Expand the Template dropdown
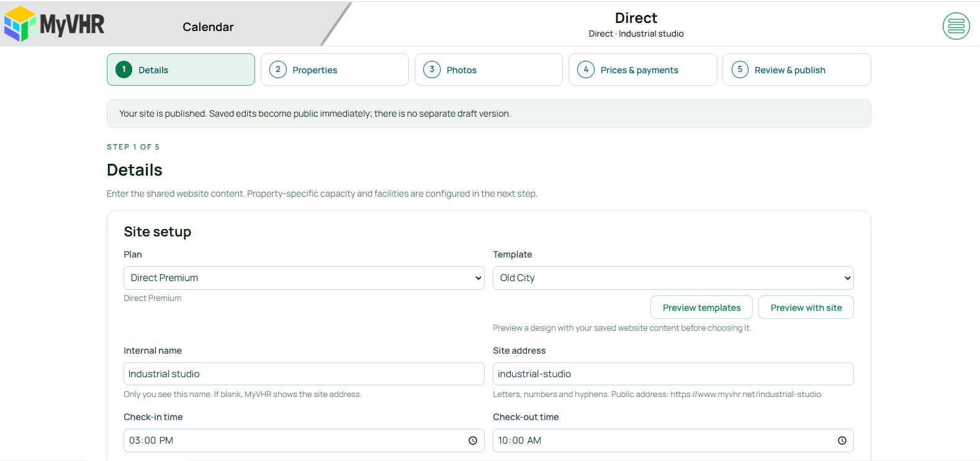 673,278
